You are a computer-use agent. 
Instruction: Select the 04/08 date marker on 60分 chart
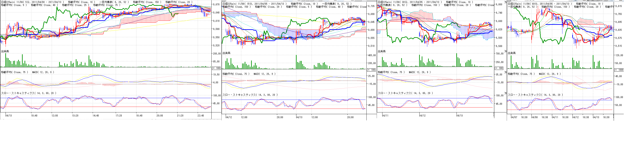pyautogui.click(x=534, y=117)
